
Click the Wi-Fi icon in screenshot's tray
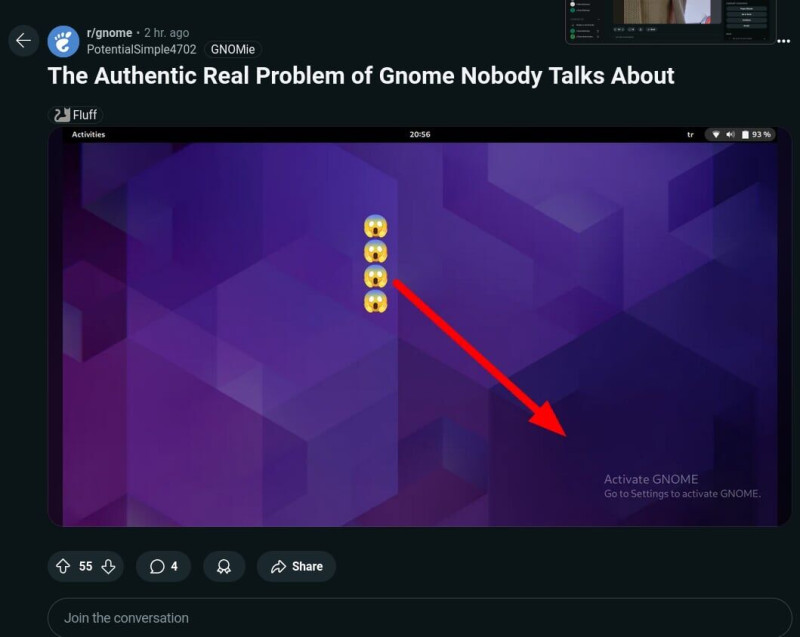(x=716, y=135)
